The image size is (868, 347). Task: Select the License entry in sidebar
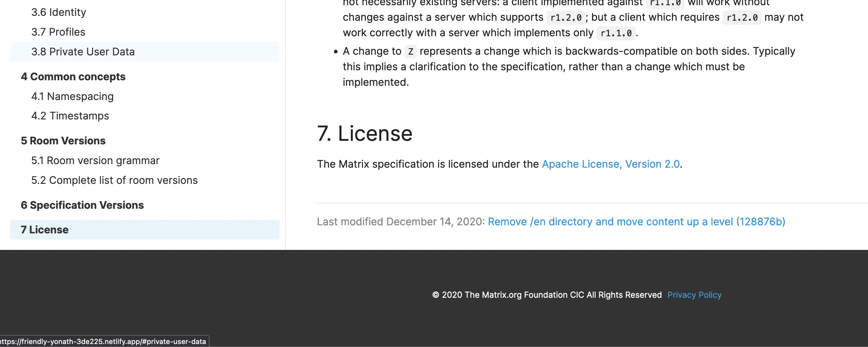(45, 229)
